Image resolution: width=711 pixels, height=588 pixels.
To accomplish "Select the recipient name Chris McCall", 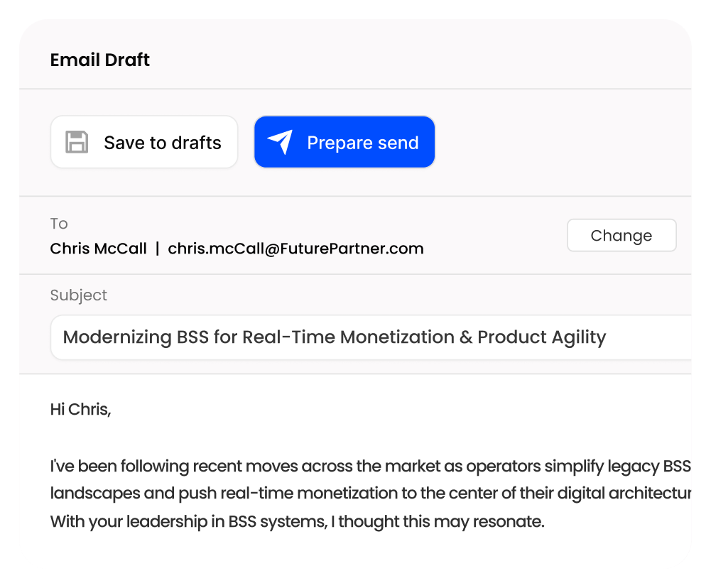I will pyautogui.click(x=98, y=249).
